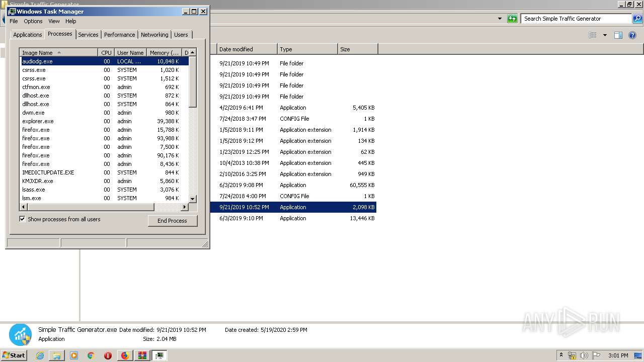The image size is (644, 362).
Task: Open network status tray icon
Action: click(572, 355)
